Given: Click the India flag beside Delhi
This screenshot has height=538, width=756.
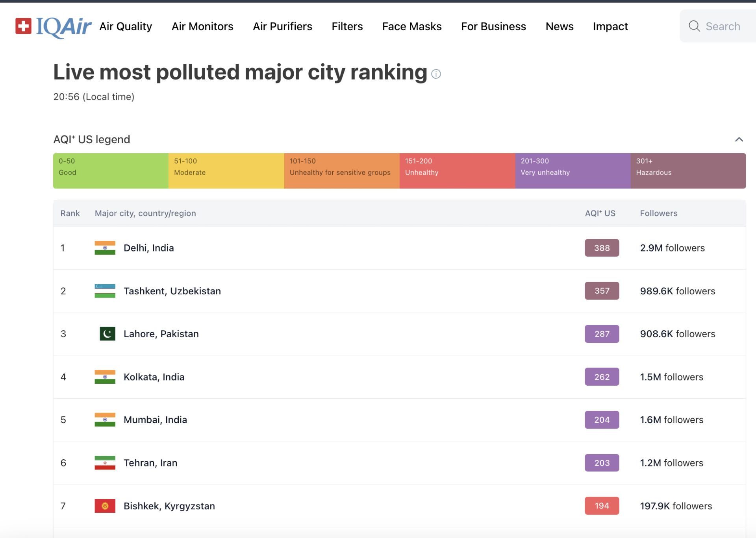Looking at the screenshot, I should pyautogui.click(x=105, y=248).
